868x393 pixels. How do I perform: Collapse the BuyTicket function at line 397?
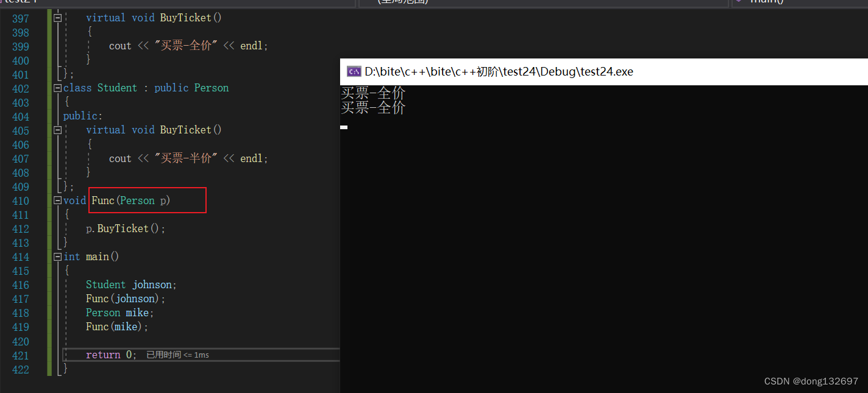pyautogui.click(x=58, y=18)
